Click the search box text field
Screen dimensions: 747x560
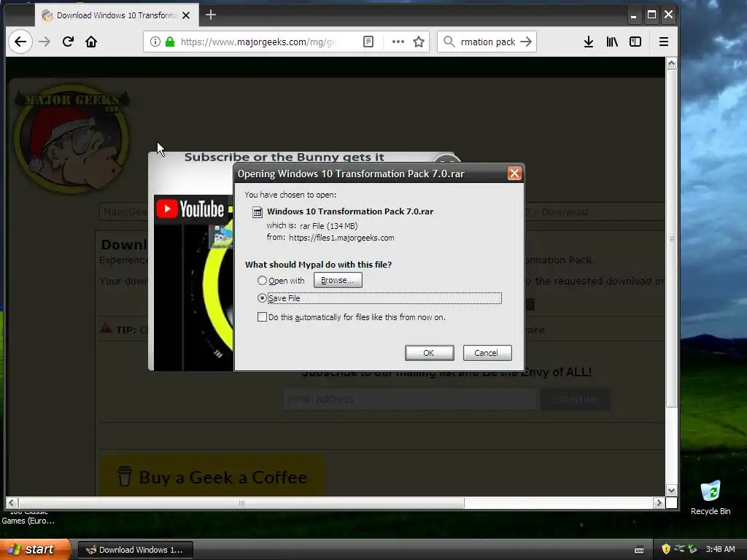tap(487, 42)
